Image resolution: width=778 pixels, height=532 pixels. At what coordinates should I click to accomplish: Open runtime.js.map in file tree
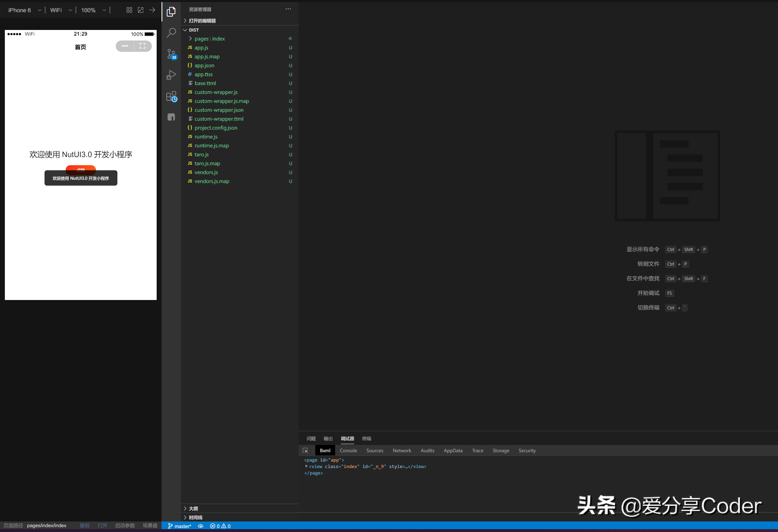tap(240, 146)
